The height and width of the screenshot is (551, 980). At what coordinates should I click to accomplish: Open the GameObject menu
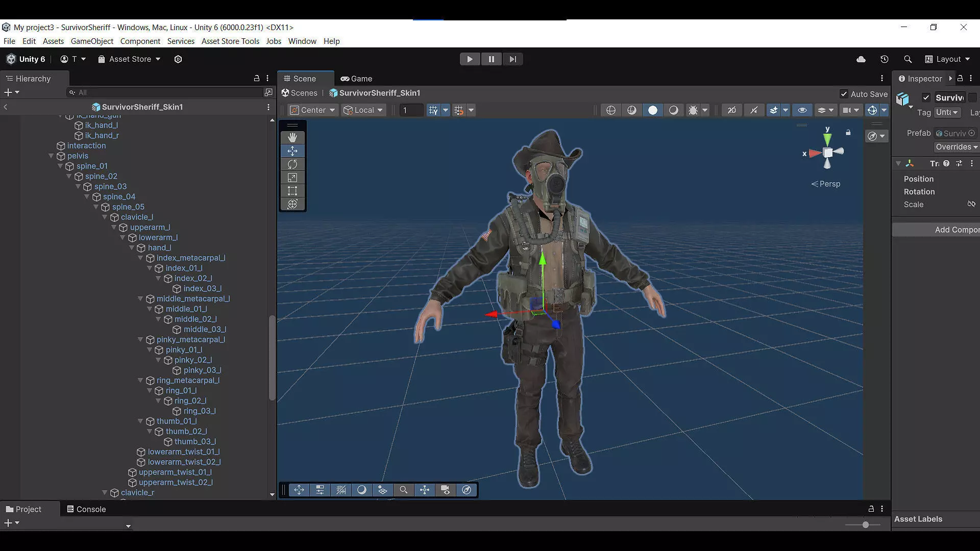click(x=92, y=41)
